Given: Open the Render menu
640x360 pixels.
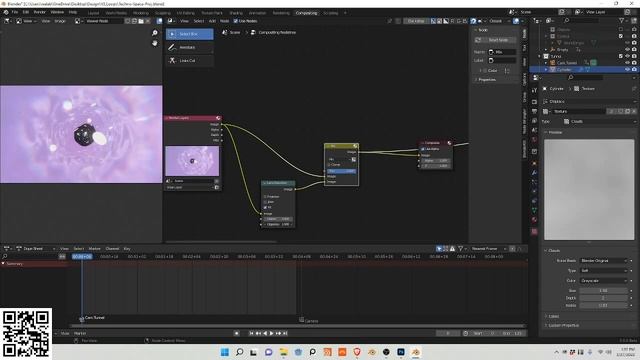Looking at the screenshot, I should pyautogui.click(x=40, y=12).
